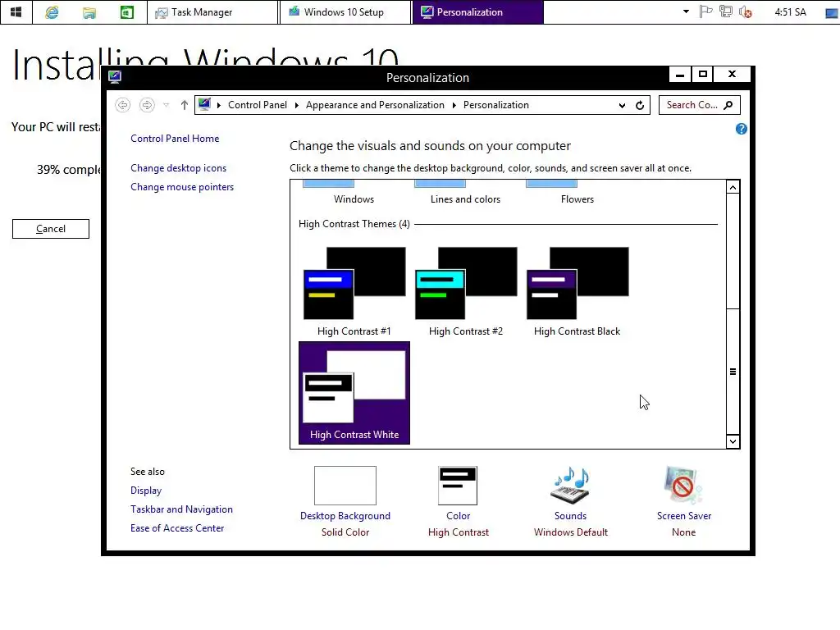The image size is (840, 630).
Task: Refresh the Personalization page
Action: pyautogui.click(x=640, y=106)
